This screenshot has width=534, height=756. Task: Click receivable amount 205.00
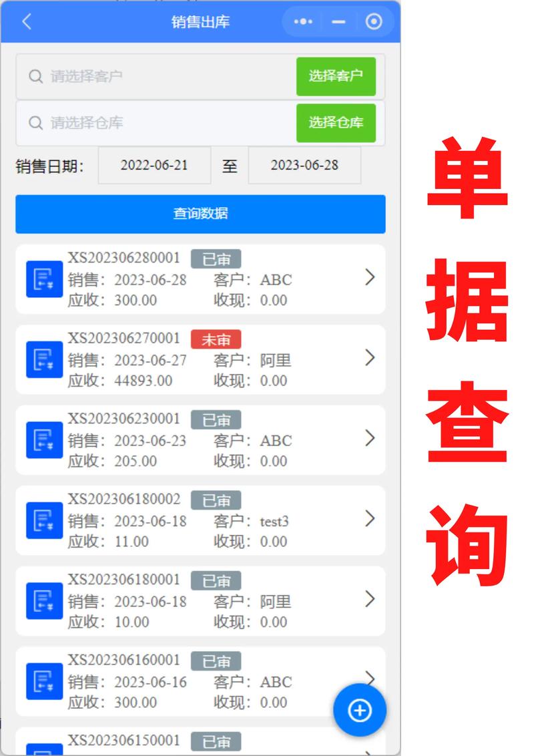click(x=136, y=461)
